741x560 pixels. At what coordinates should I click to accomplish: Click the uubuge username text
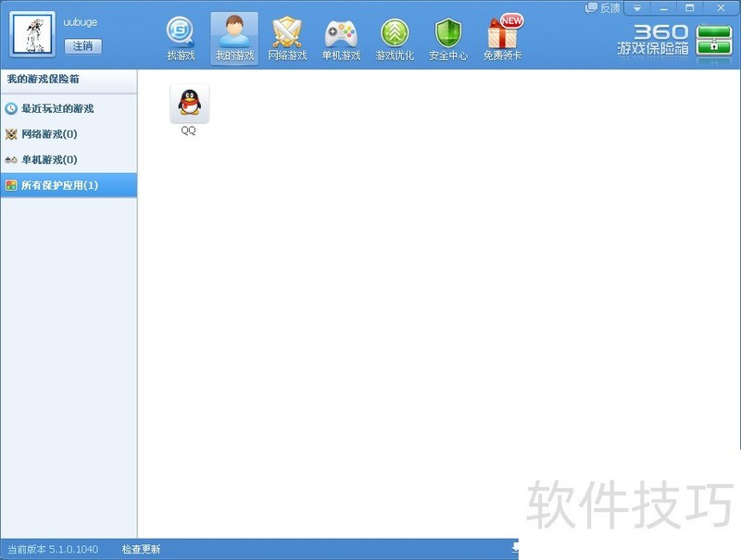(x=81, y=22)
